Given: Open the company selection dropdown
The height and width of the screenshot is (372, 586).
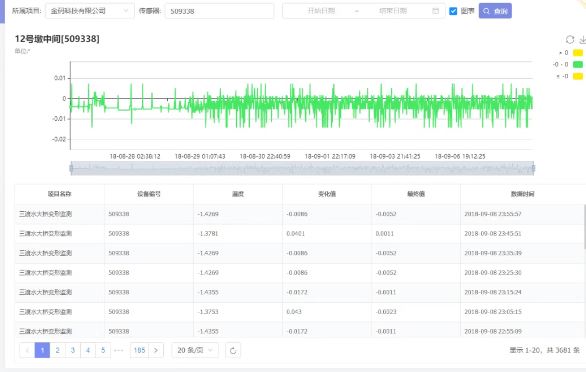Looking at the screenshot, I should coord(89,11).
